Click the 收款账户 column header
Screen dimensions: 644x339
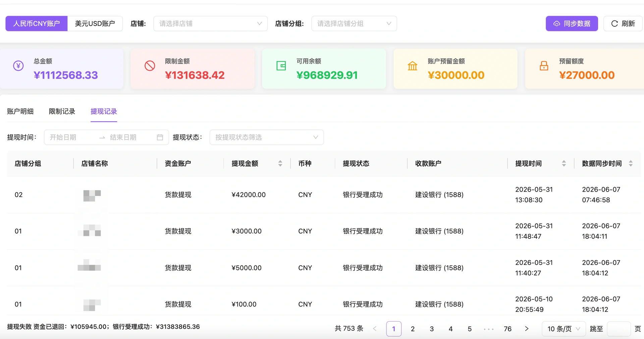coord(428,163)
